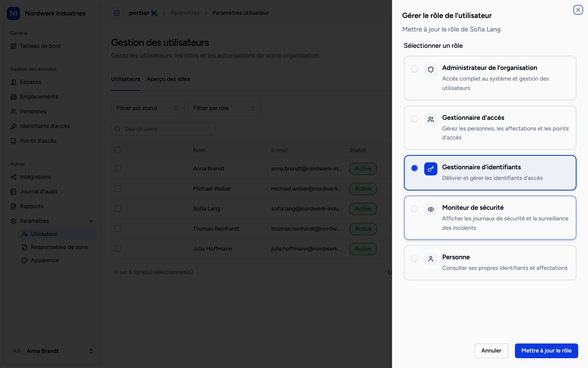Click the Journal d'audit log icon
Screen dimensions: 588x368
pyautogui.click(x=13, y=192)
